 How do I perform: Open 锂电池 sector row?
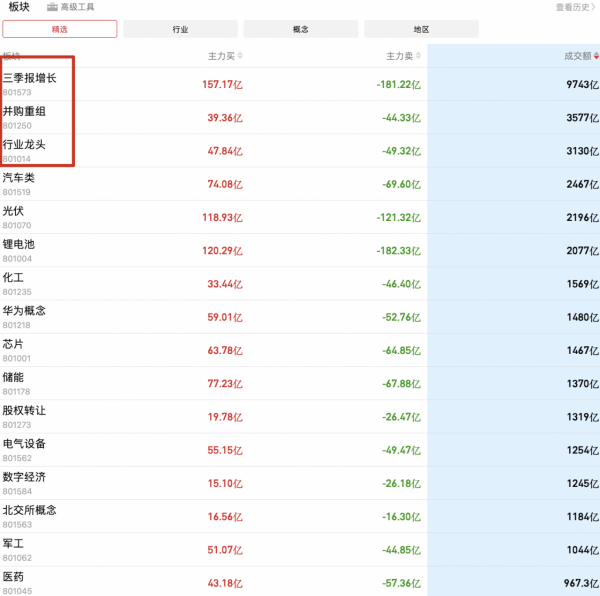coord(300,251)
